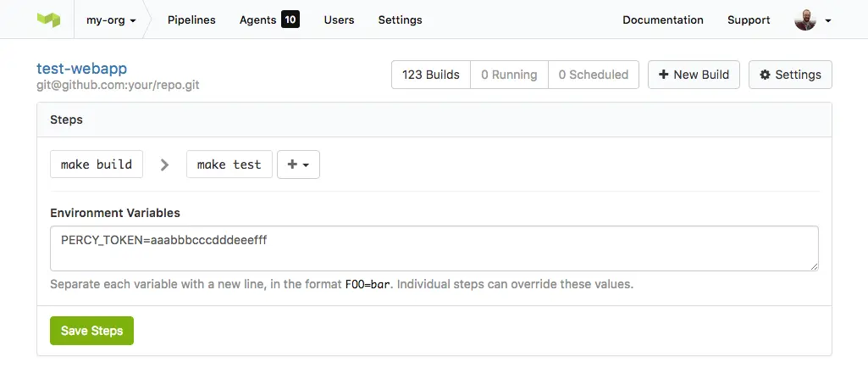
Task: Click the Support link
Action: (749, 20)
